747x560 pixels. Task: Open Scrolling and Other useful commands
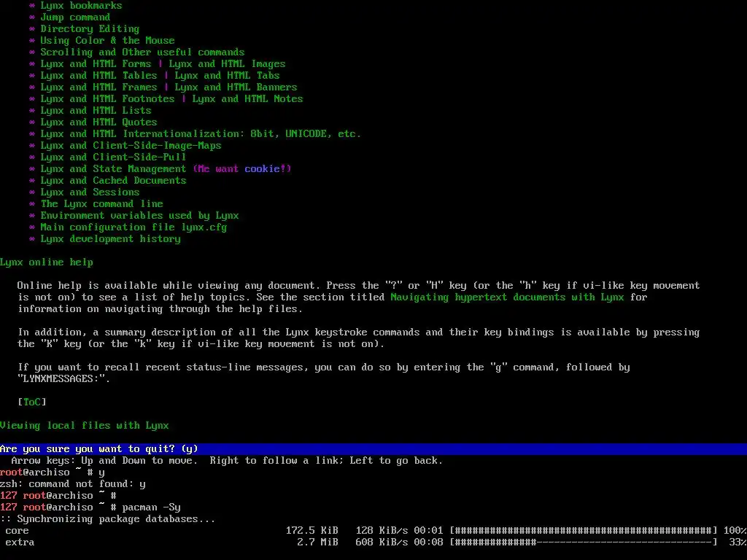click(142, 52)
